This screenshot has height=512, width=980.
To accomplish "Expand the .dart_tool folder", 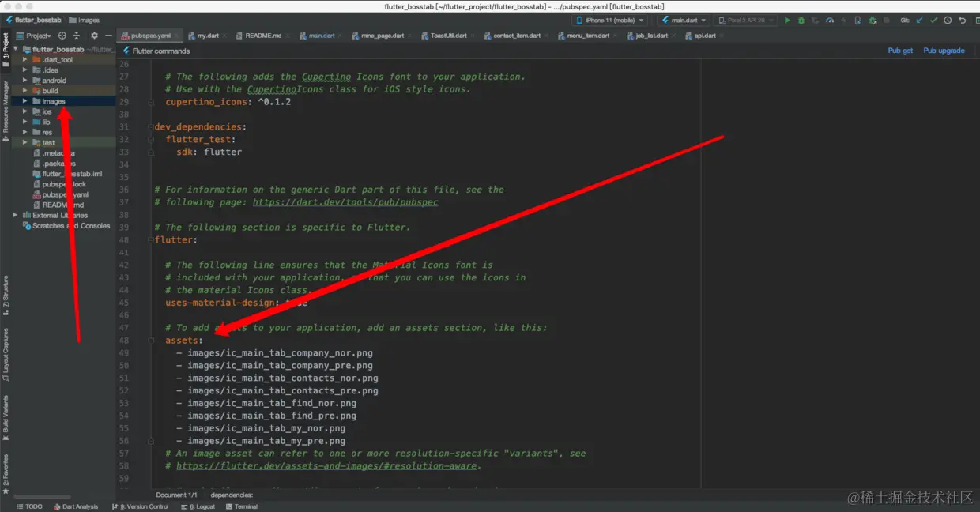I will point(25,60).
